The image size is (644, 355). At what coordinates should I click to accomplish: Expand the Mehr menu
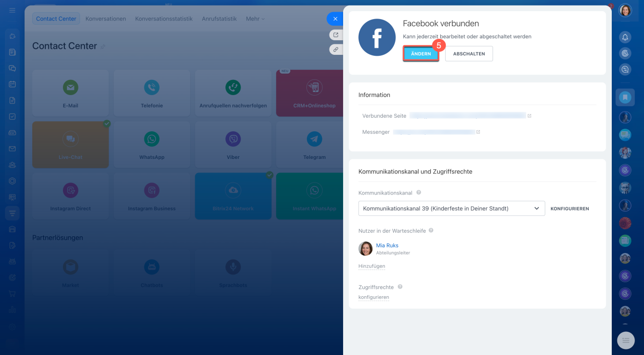(x=255, y=19)
